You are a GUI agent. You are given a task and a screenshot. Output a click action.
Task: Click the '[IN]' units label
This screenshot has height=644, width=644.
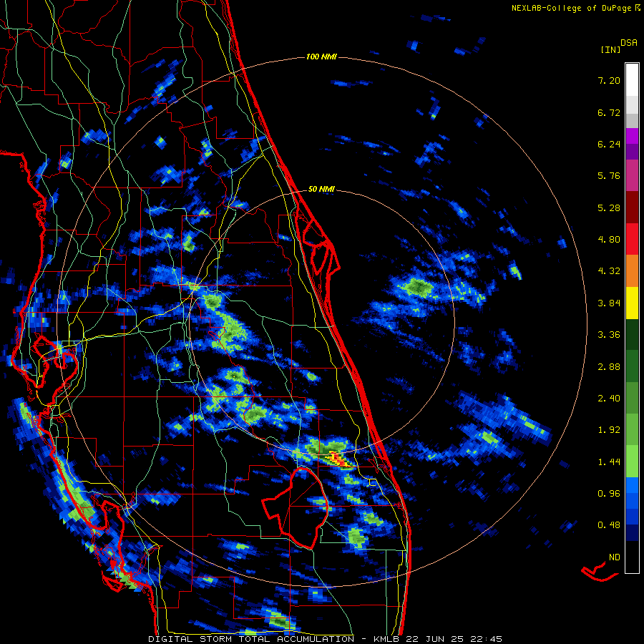coord(610,49)
